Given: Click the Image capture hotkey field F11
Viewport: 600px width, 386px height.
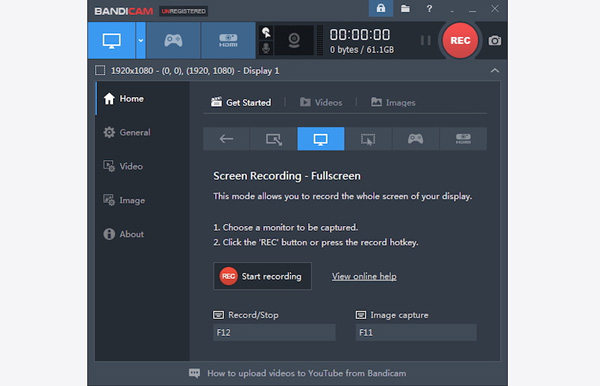Looking at the screenshot, I should click(416, 332).
